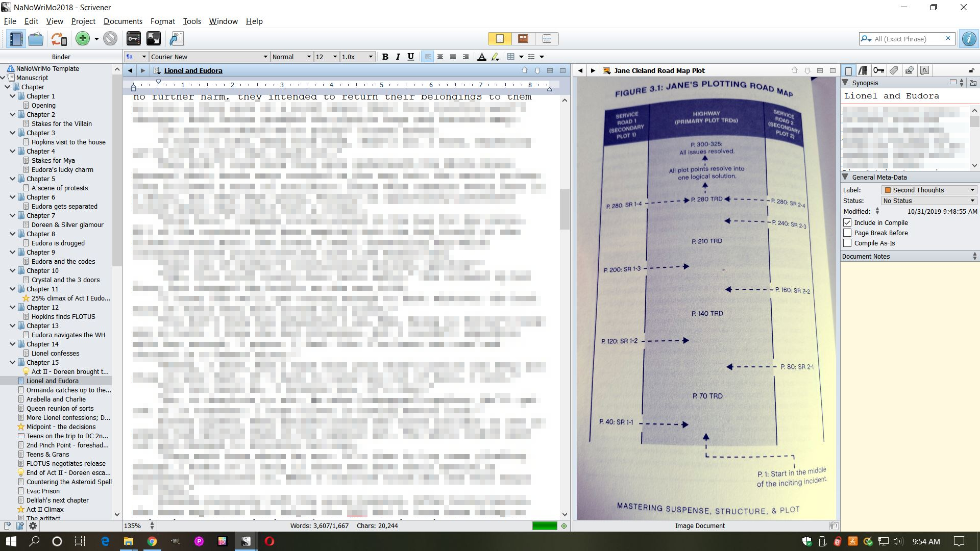Open the Snapshots inspector pane

pos(909,70)
